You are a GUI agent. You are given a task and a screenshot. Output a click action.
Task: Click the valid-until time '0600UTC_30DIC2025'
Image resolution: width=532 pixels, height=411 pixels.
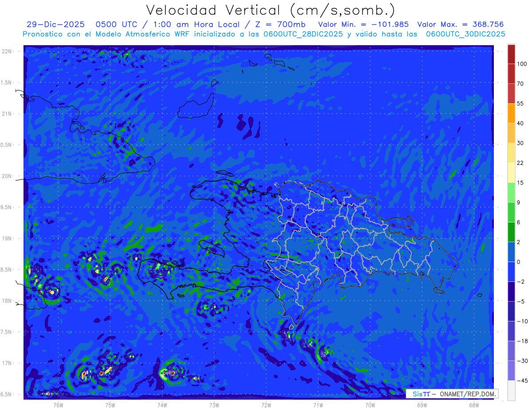tap(465, 34)
